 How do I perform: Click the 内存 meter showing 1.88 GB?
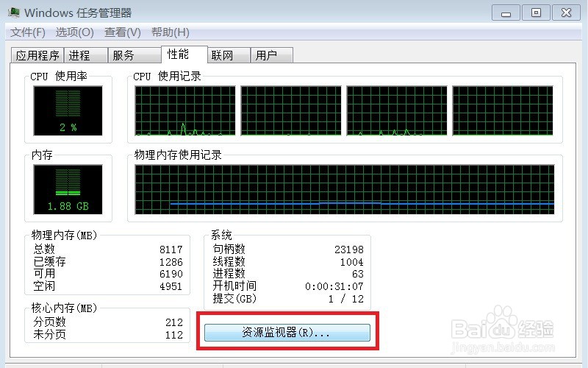point(68,189)
